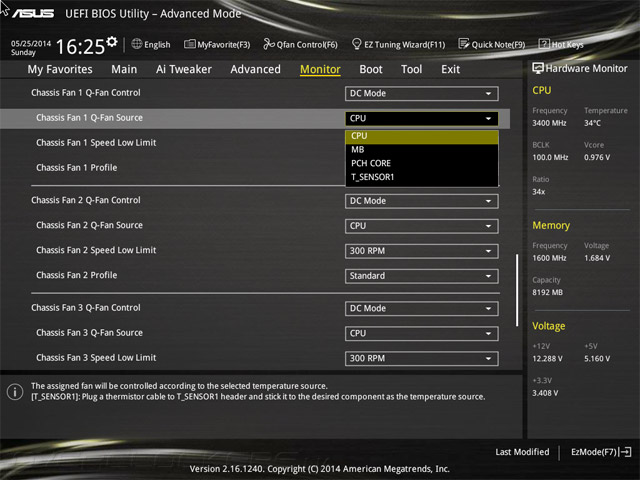Click the +5V 5.160 V reading
Image resolution: width=640 pixels, height=480 pixels.
597,359
